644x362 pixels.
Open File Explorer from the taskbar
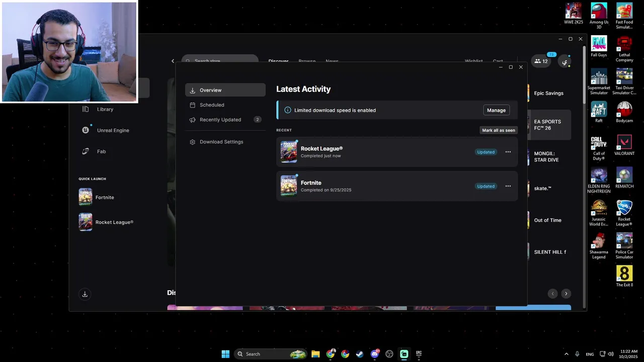click(315, 354)
